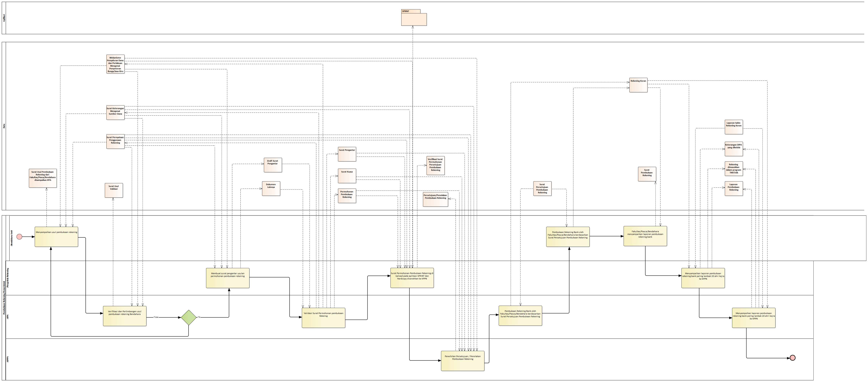Select Menyampaikan laporan activity in Pengelola Rekening lane
This screenshot has width=868, height=382.
click(703, 278)
